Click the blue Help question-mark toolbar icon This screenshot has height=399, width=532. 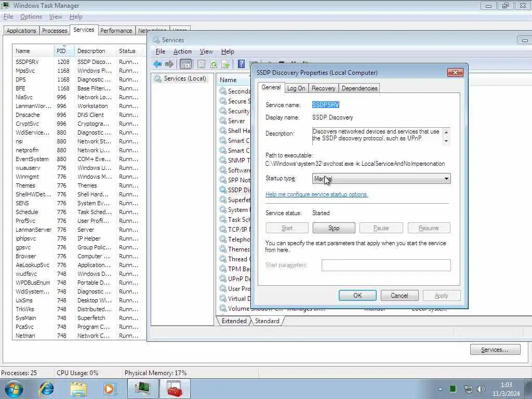(241, 64)
